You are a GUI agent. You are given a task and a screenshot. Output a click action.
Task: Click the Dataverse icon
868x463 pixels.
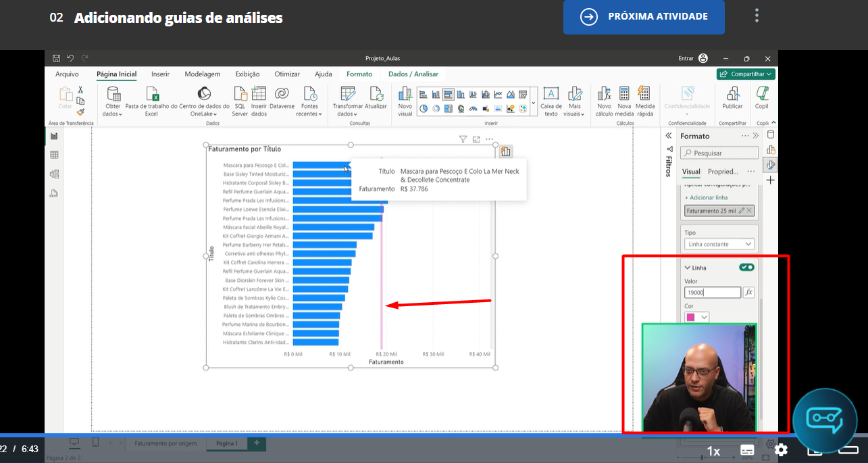pyautogui.click(x=282, y=93)
